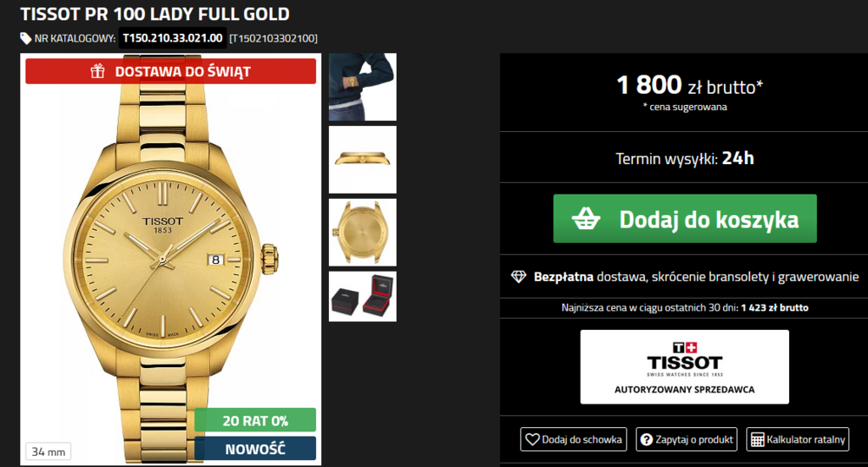Screen dimensions: 868x467
Task: Show the case back thumbnail
Action: click(363, 233)
